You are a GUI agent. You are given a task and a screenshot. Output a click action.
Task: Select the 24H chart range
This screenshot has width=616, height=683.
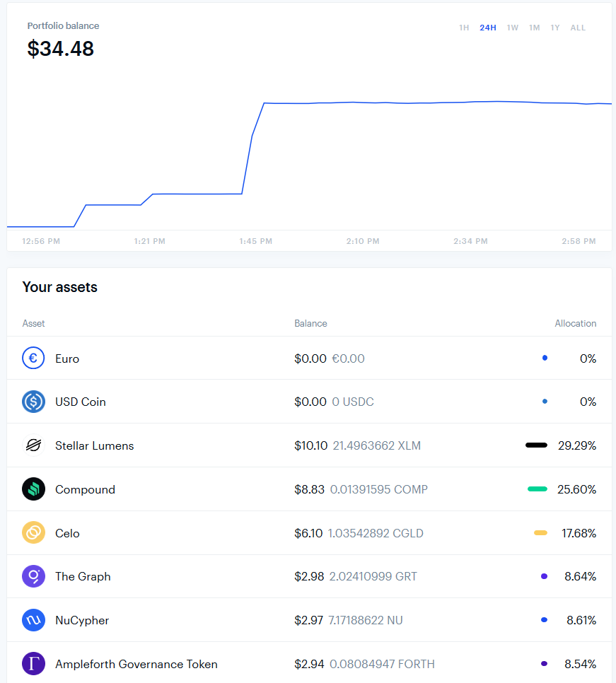coord(488,28)
